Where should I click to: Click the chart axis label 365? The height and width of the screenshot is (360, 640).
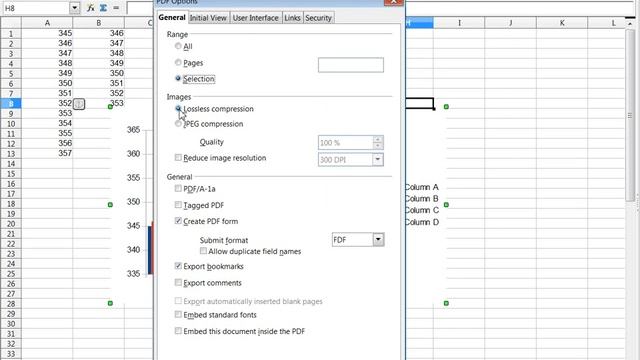[x=133, y=130]
